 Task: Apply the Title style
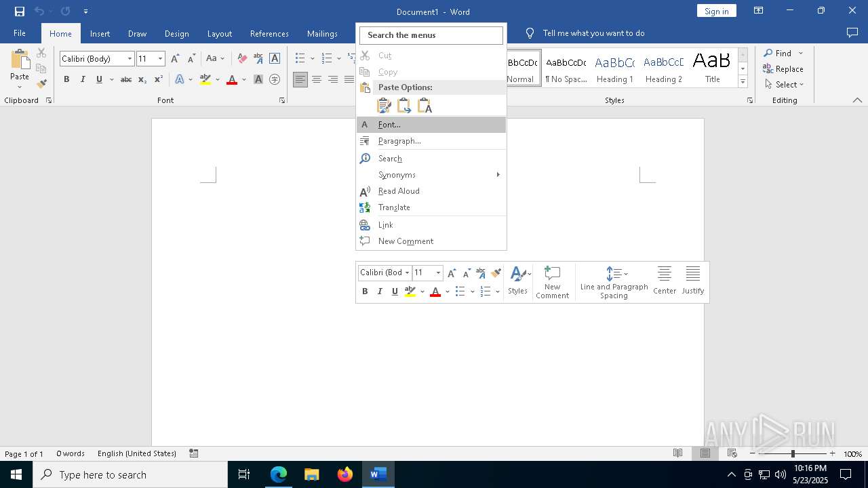(712, 68)
